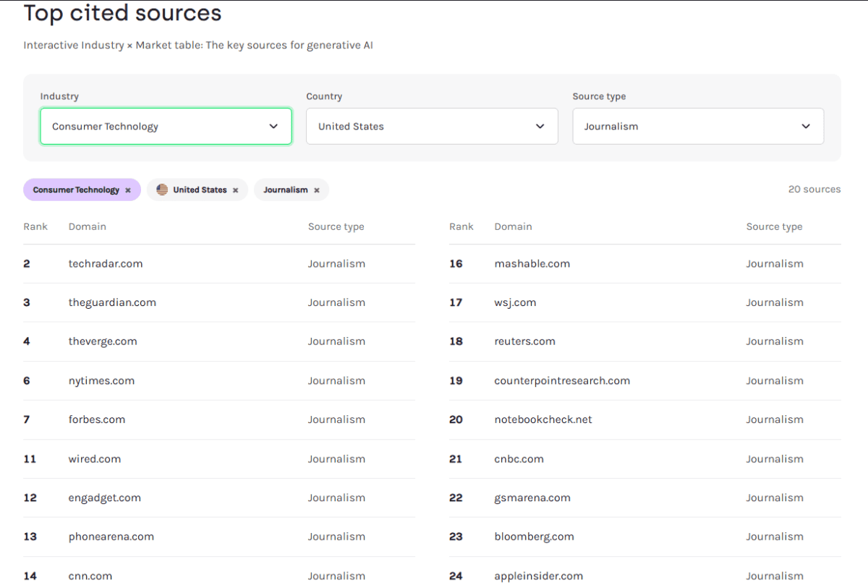The width and height of the screenshot is (868, 588).
Task: Click the 20 sources count label
Action: (814, 189)
